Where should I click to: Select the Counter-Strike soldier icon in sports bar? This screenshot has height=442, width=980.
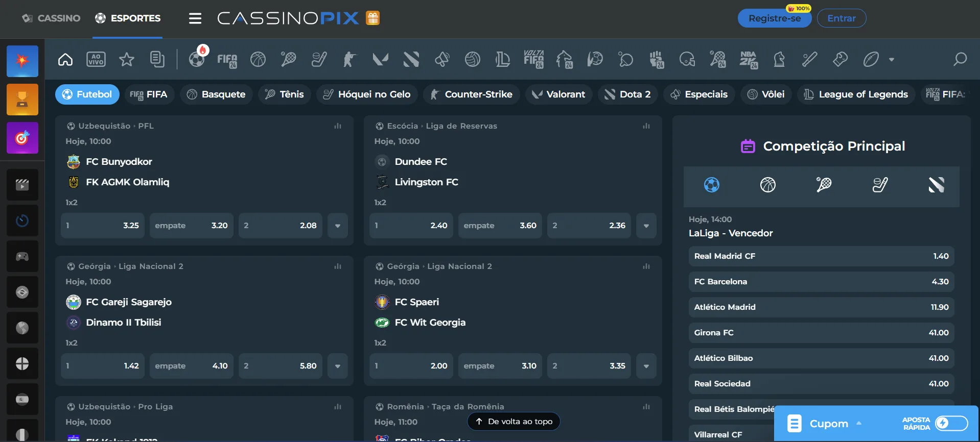point(350,60)
